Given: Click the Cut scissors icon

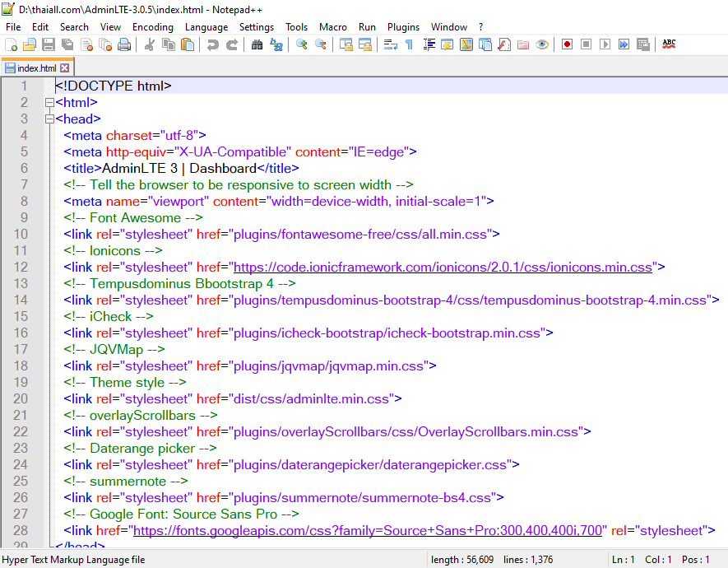Looking at the screenshot, I should coord(150,44).
